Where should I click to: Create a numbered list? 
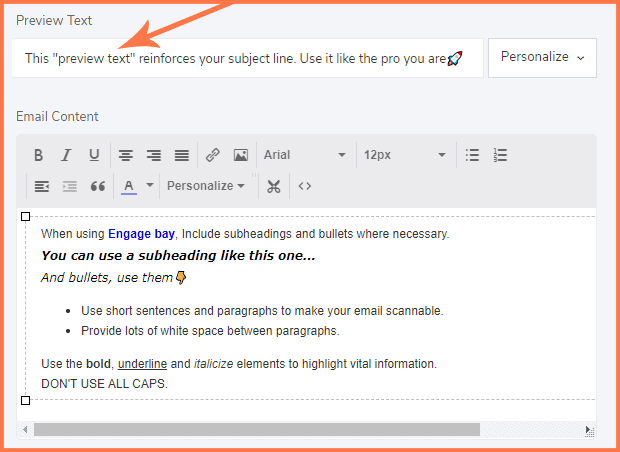tap(500, 155)
